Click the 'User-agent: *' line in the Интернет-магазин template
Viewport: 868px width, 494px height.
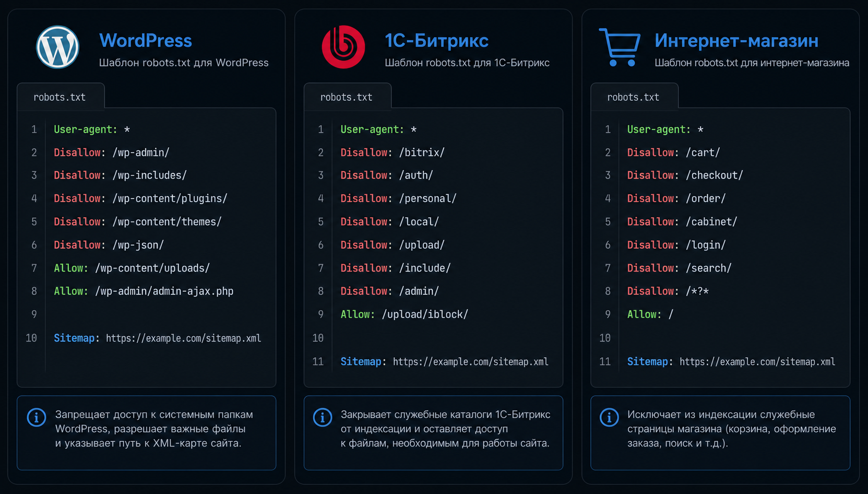click(x=665, y=130)
